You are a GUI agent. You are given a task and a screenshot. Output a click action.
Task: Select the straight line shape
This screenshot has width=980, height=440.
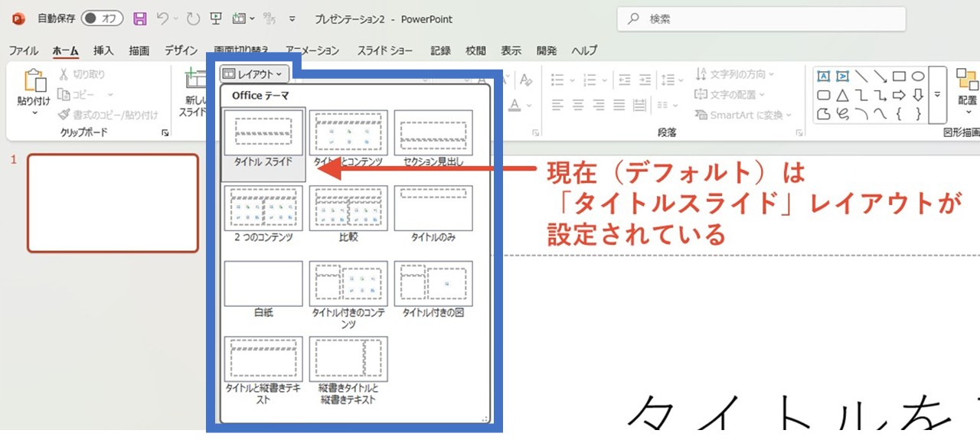point(861,76)
